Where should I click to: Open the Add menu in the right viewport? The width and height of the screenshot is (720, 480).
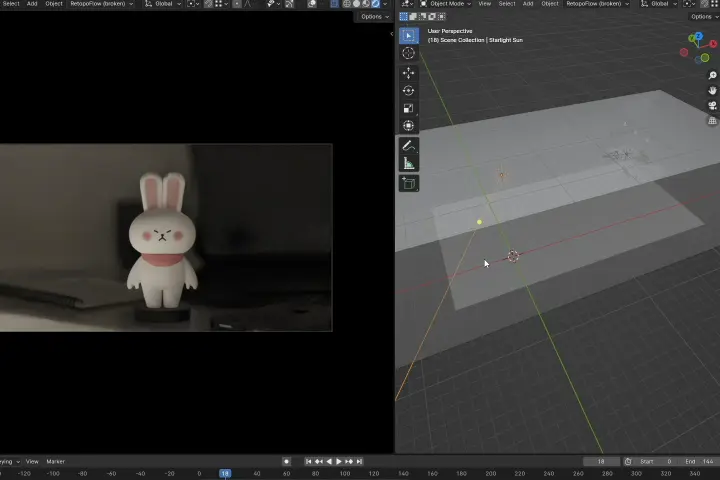pos(528,4)
